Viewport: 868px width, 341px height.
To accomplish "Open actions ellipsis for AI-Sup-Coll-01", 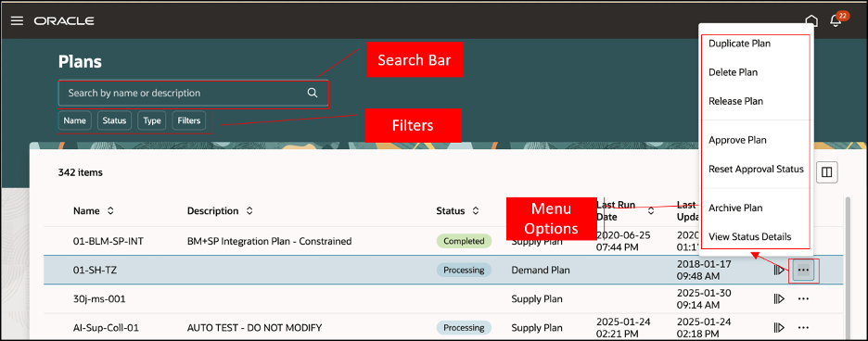I will [x=804, y=327].
